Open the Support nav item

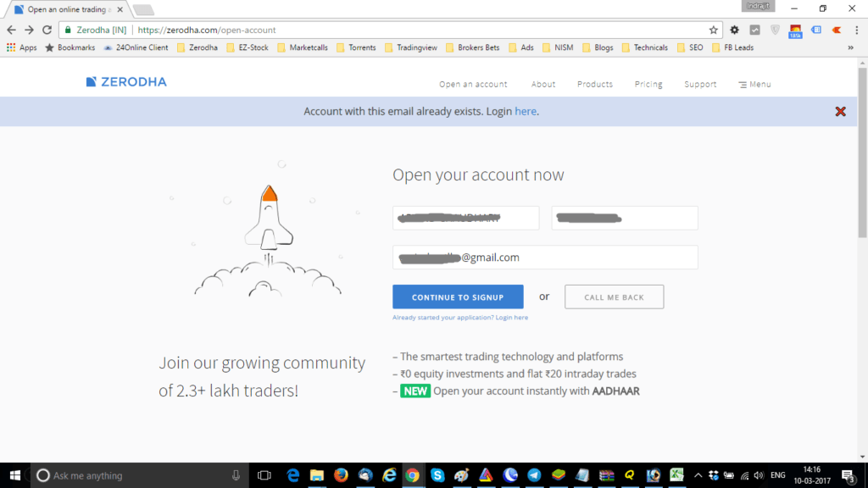click(x=700, y=84)
